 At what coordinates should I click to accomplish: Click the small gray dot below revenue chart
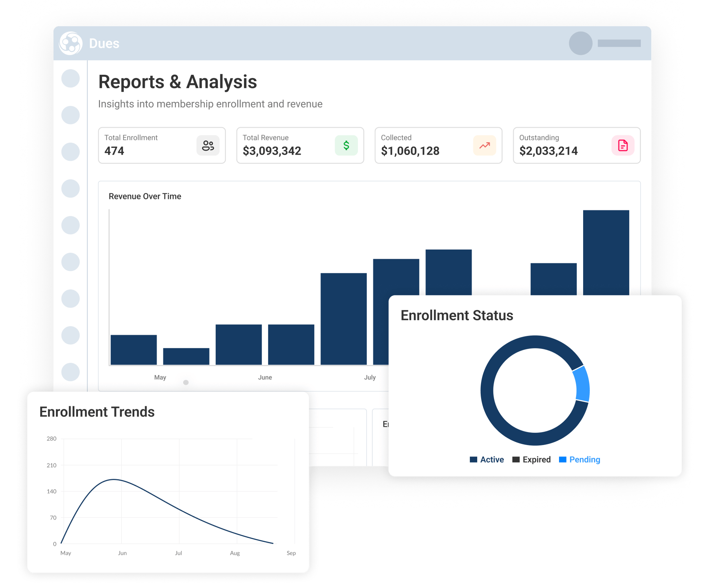(x=186, y=382)
